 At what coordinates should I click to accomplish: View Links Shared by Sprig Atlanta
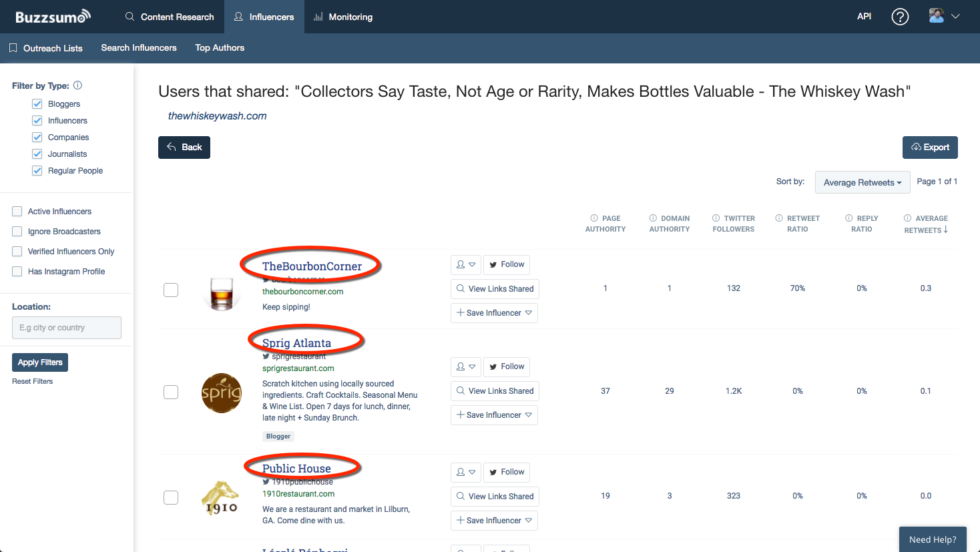495,391
